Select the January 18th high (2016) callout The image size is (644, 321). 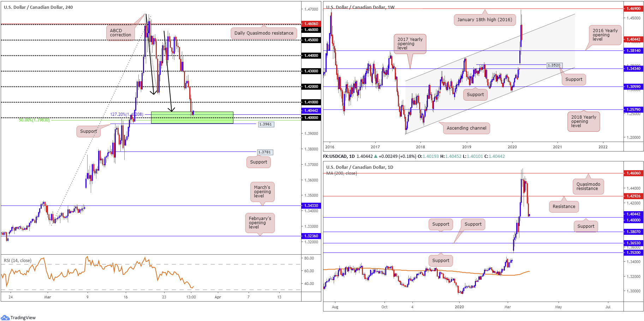pyautogui.click(x=485, y=20)
